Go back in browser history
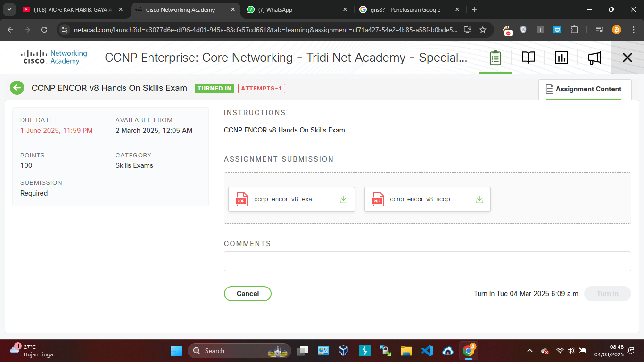The height and width of the screenshot is (362, 644). (11, 30)
